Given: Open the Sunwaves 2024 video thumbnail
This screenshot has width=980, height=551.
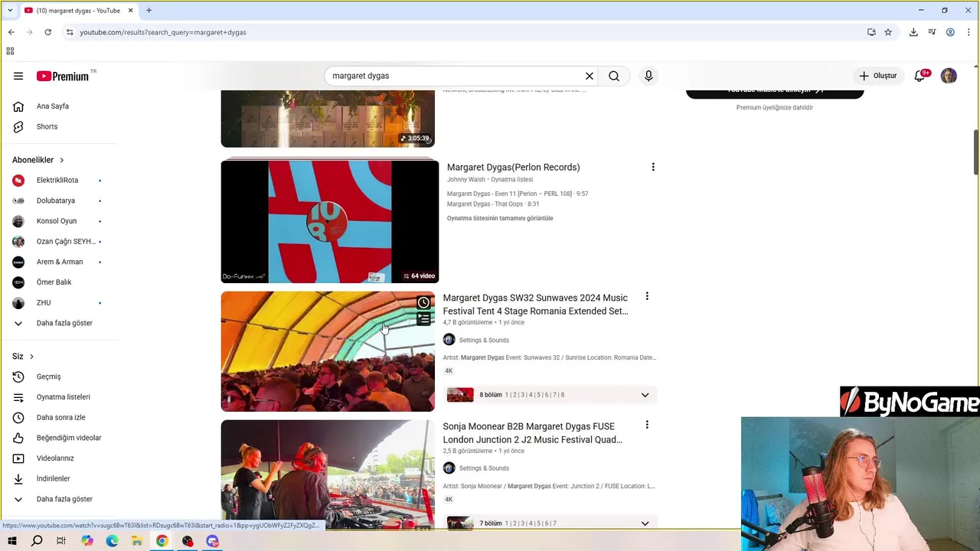Looking at the screenshot, I should pos(328,351).
